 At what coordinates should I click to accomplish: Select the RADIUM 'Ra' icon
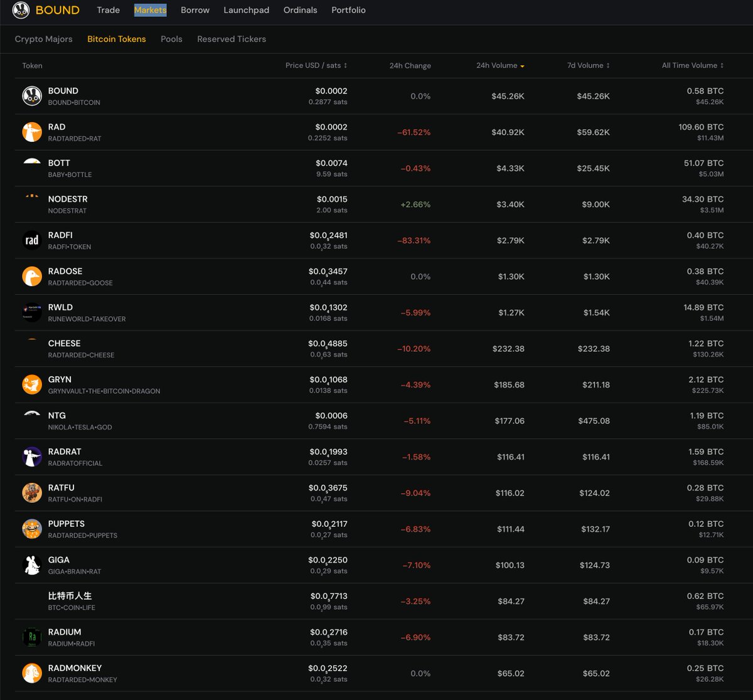32,637
